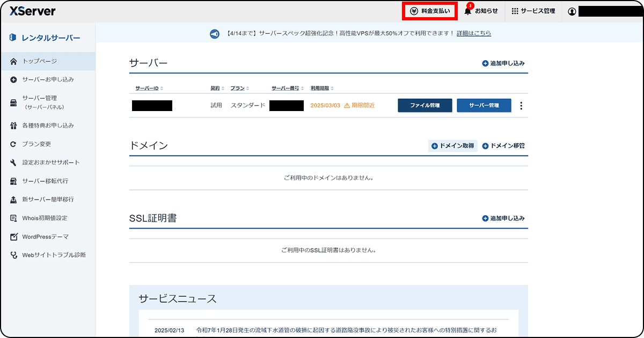Click the yen icon in 料金支払い

414,11
